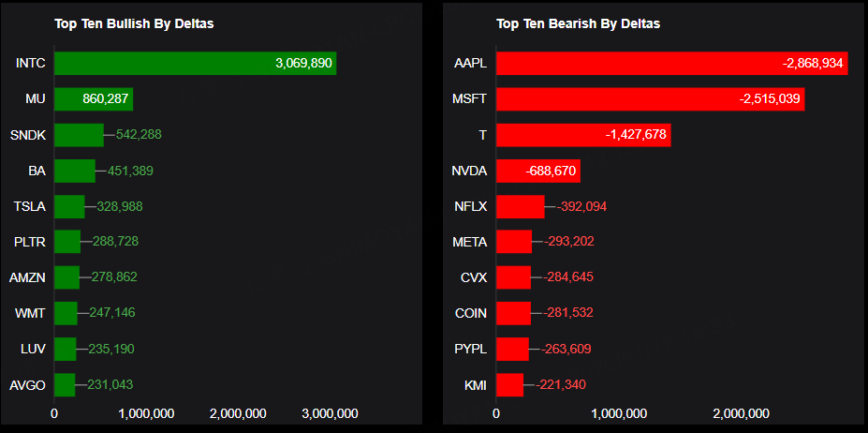Screen dimensions: 868x433
Task: Select the META ticker label
Action: 470,242
